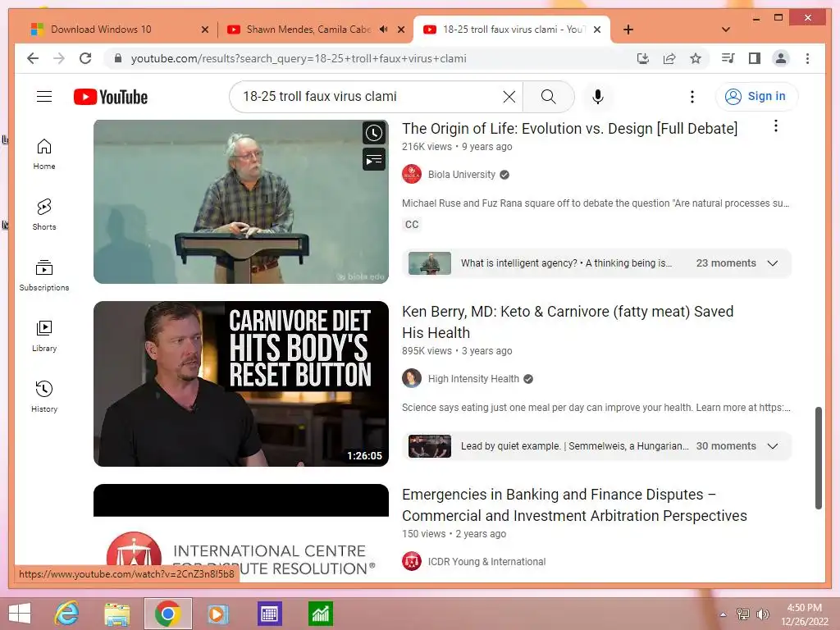The height and width of the screenshot is (630, 840).
Task: Click the 'What is intelligent agency?' moment thumbnail
Action: point(430,263)
